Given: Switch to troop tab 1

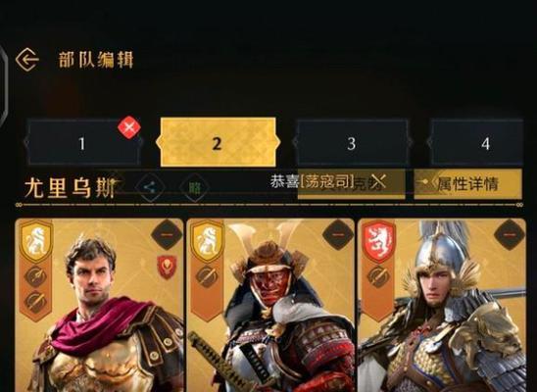Looking at the screenshot, I should coord(82,142).
